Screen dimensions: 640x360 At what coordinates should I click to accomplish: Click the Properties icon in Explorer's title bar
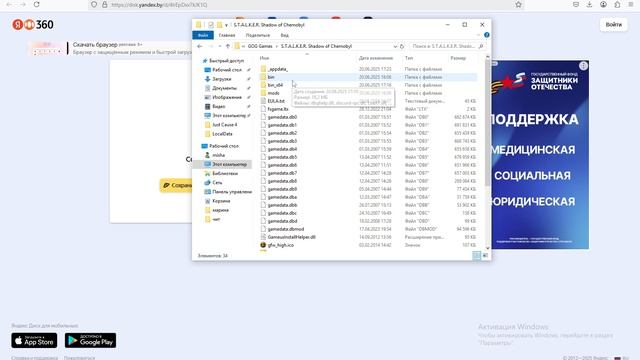211,25
